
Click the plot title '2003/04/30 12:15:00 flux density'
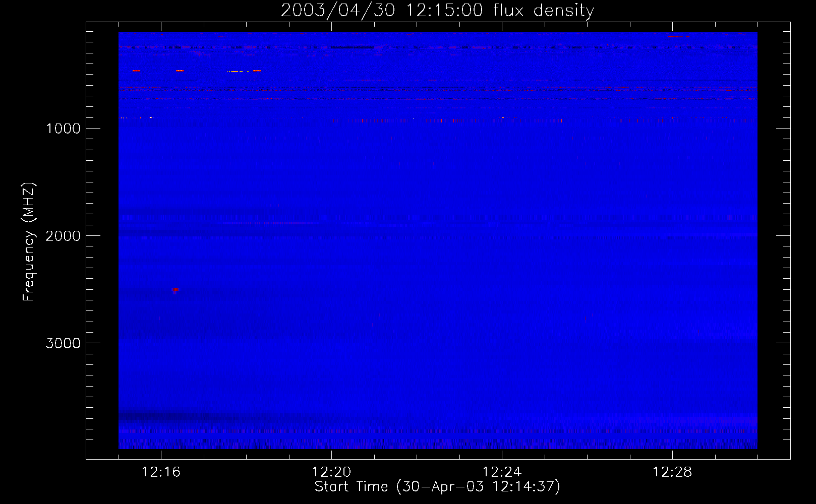click(437, 11)
